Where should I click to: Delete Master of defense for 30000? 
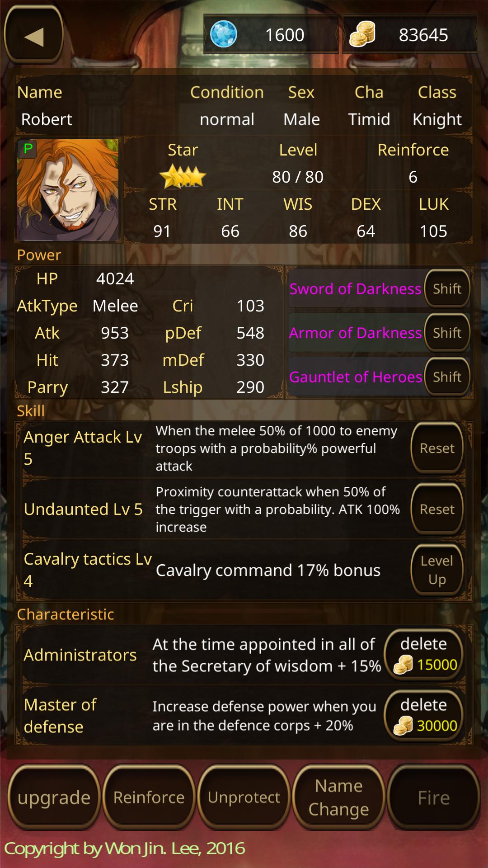(424, 715)
